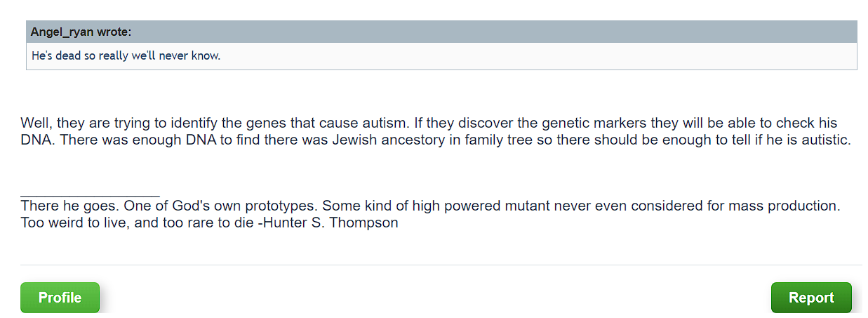Viewport: 868px width, 318px height.
Task: Click "Too weird to live" in the signature
Action: (69, 223)
